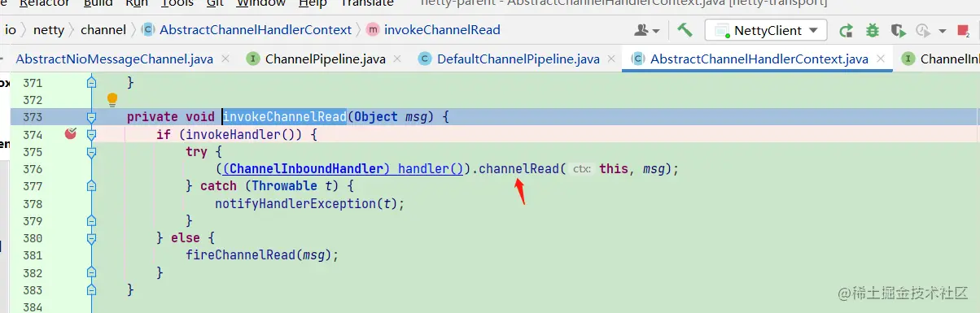Viewport: 980px width, 313px height.
Task: Click the channel breadcrumb in navigation bar
Action: (x=103, y=30)
